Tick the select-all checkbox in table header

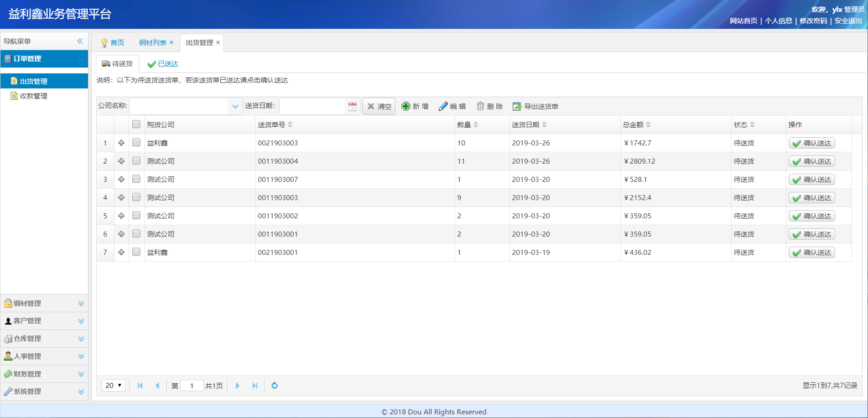coord(136,124)
